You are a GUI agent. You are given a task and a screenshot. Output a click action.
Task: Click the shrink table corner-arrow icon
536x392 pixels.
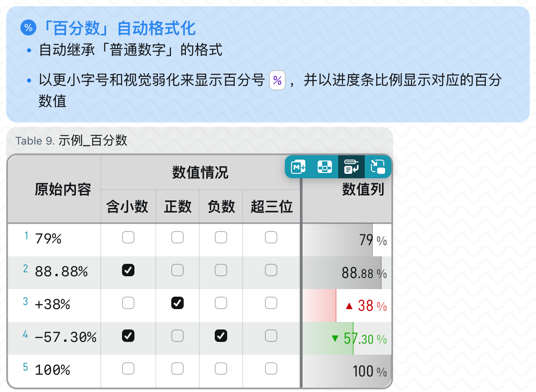coord(378,167)
